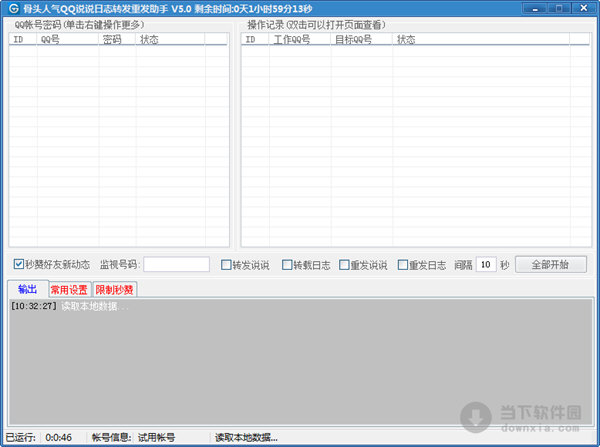Click the 已运行 0:0:46 timer in status bar
The width and height of the screenshot is (600, 447).
click(x=39, y=437)
